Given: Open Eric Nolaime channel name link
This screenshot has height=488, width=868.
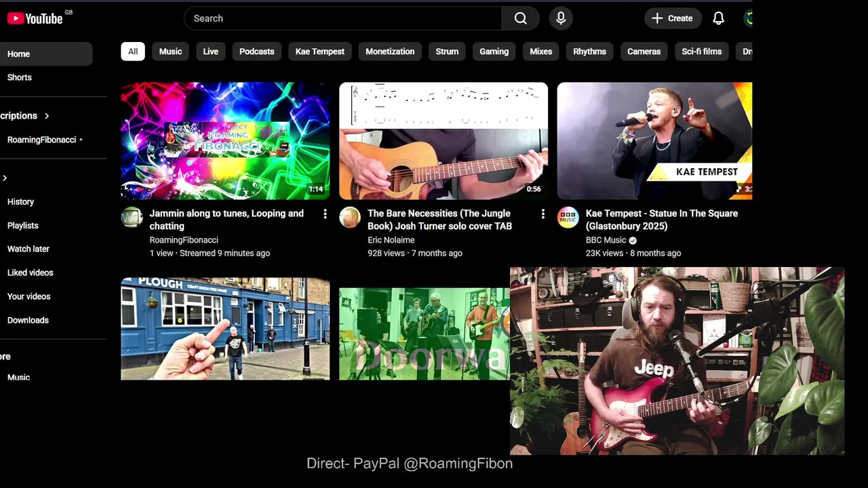Looking at the screenshot, I should tap(391, 240).
